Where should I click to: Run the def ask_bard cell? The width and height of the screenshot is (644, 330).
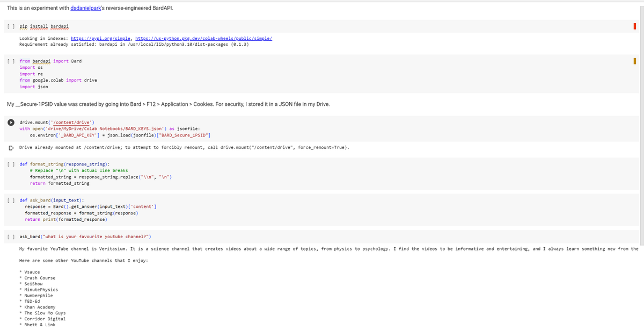[11, 200]
